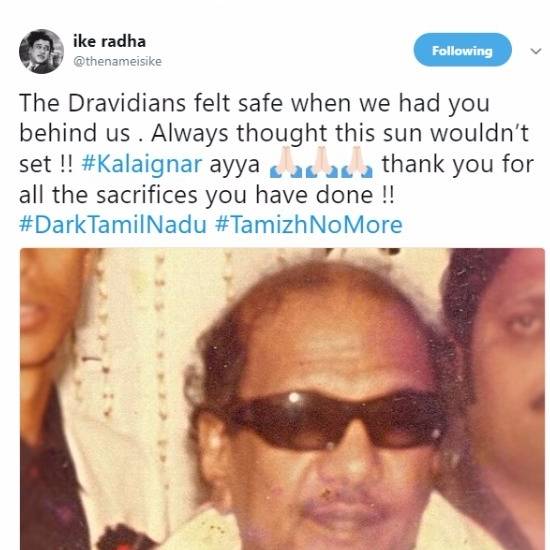Open the #TamizhNoMore hashtag
This screenshot has height=550, width=550.
[x=309, y=224]
